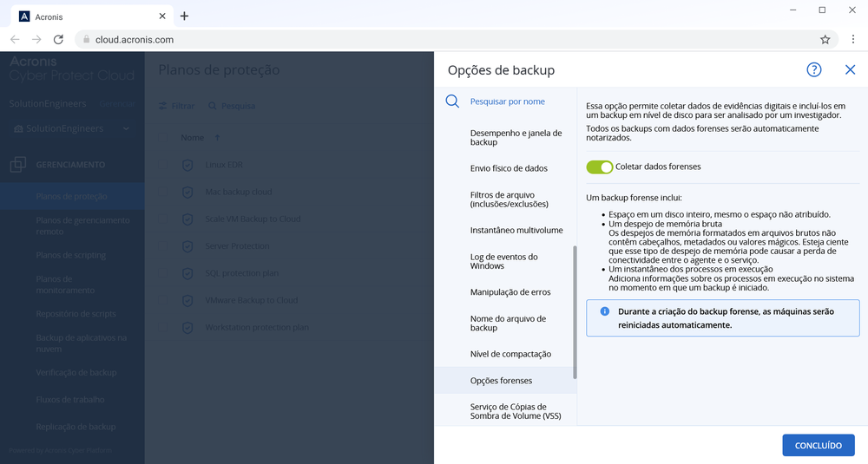The image size is (868, 464).
Task: Click shield icon of SQL protection plan
Action: pyautogui.click(x=187, y=273)
